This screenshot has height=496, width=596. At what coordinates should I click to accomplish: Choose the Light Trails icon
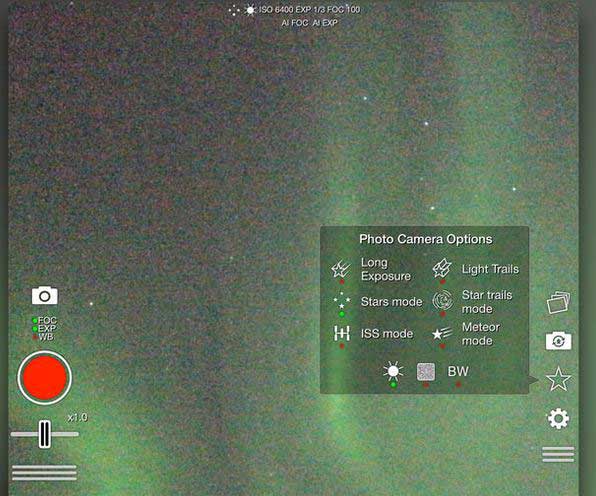click(442, 268)
